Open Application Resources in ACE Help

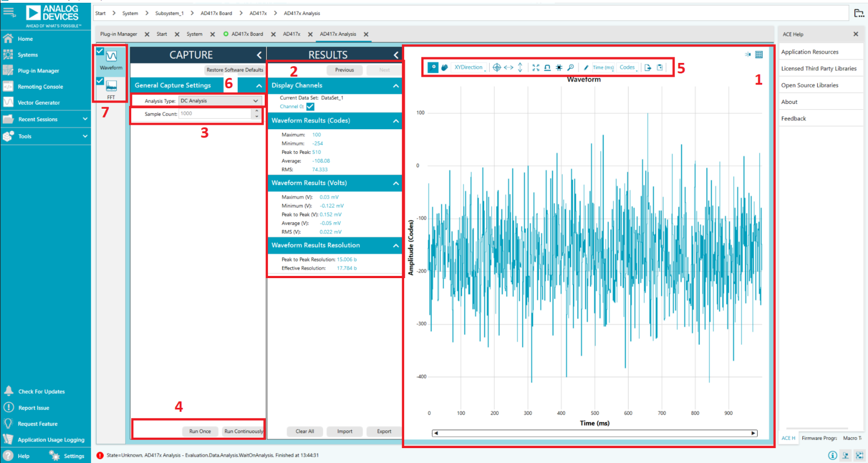(x=810, y=52)
